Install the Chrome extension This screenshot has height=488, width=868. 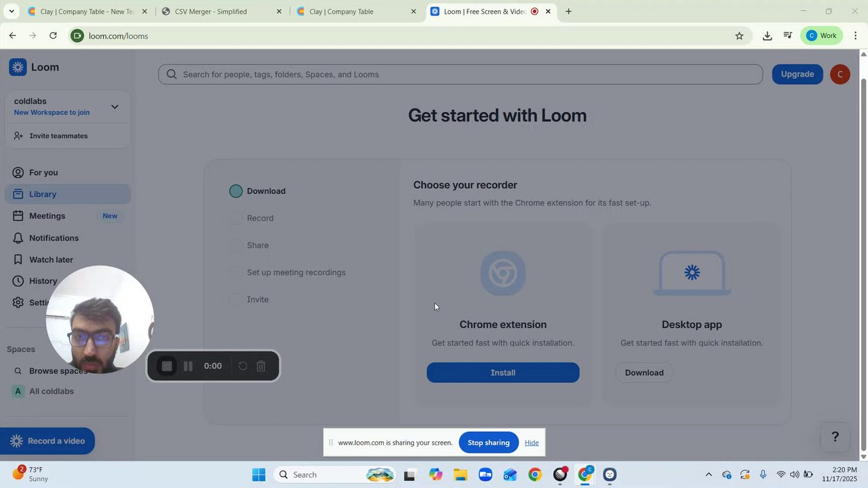[503, 373]
